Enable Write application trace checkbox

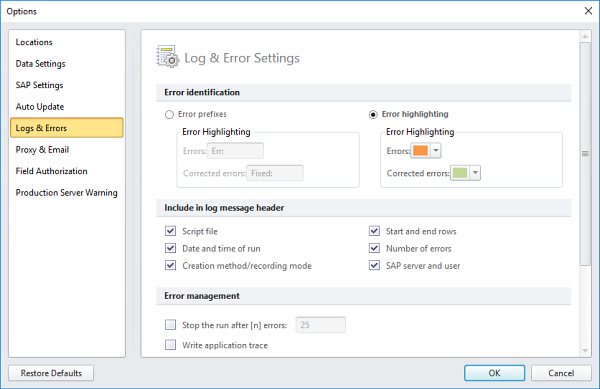click(x=171, y=345)
